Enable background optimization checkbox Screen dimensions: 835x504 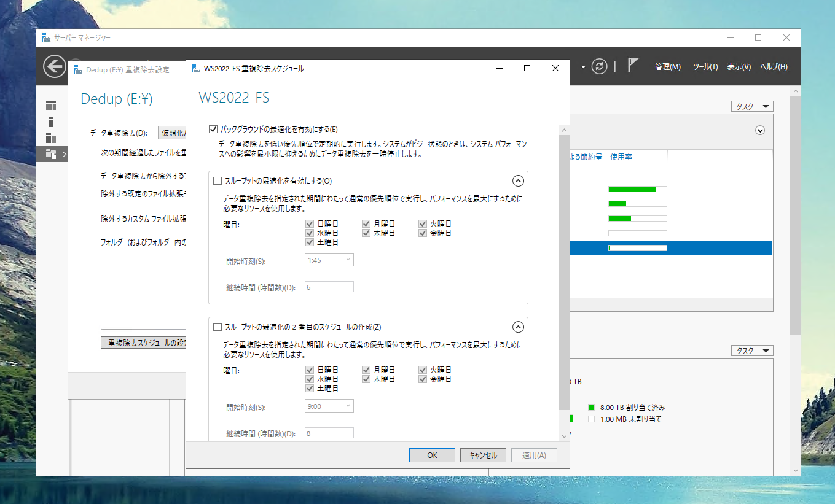point(213,130)
